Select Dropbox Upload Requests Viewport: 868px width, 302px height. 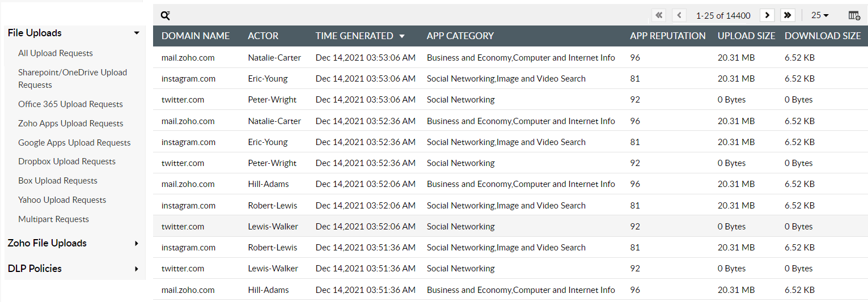click(x=67, y=161)
